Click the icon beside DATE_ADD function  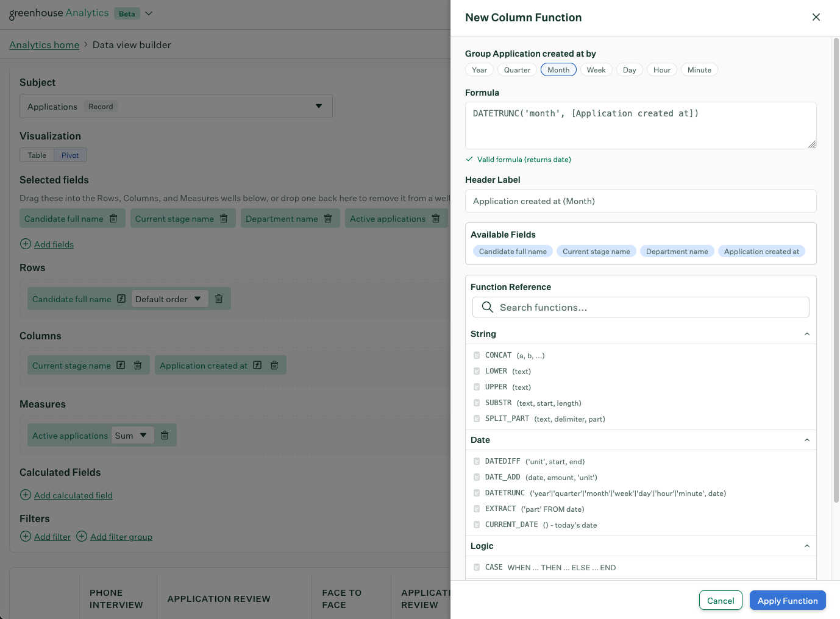point(477,477)
